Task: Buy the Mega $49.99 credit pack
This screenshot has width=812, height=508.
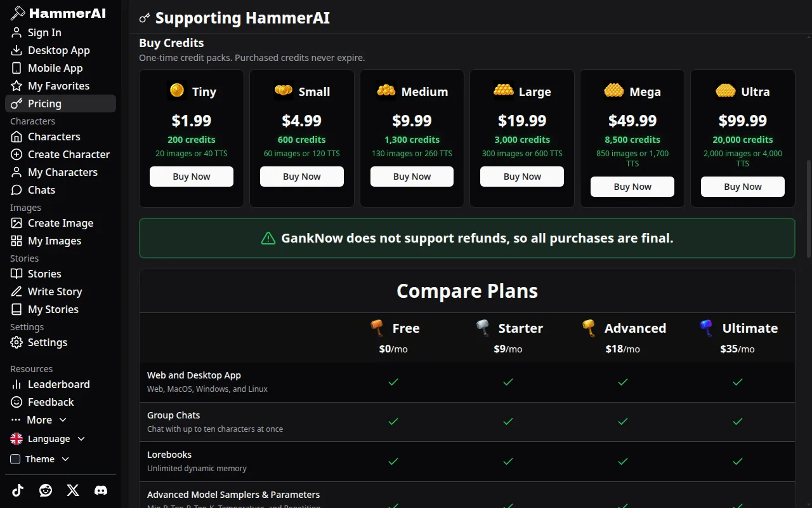Action: pyautogui.click(x=632, y=187)
